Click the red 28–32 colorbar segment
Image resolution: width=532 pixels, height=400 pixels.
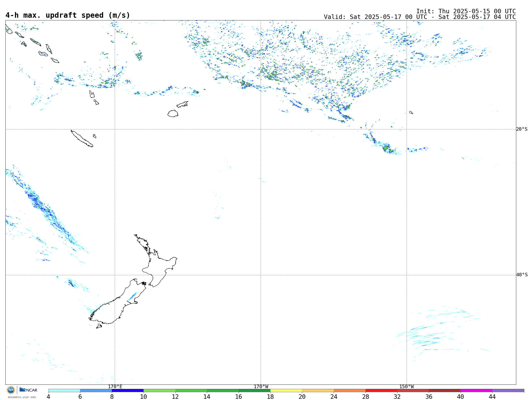(381, 391)
